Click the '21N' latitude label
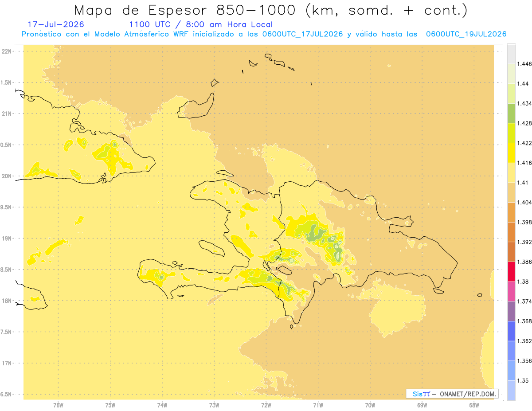The height and width of the screenshot is (411, 532). [x=7, y=114]
